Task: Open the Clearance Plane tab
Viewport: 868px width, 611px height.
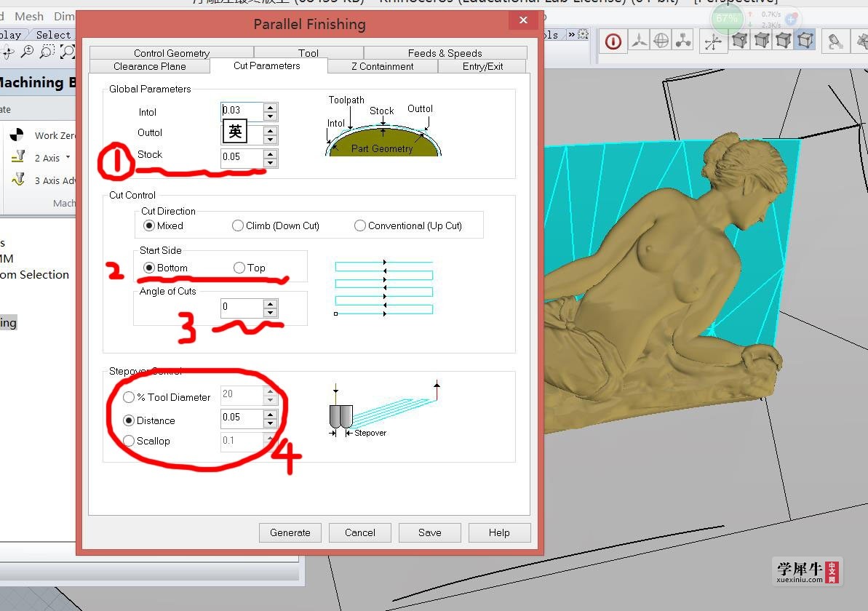Action: [x=149, y=66]
